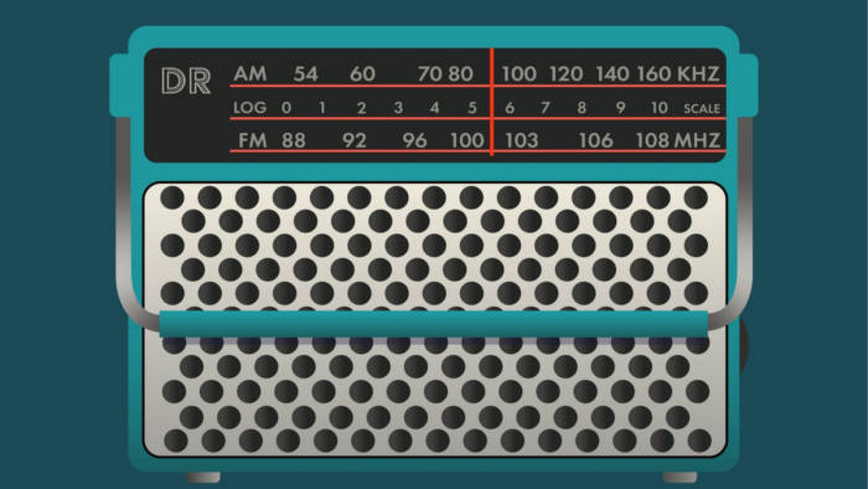Click the left foot of the radio
Screen dimensions: 868x489
(x=203, y=477)
